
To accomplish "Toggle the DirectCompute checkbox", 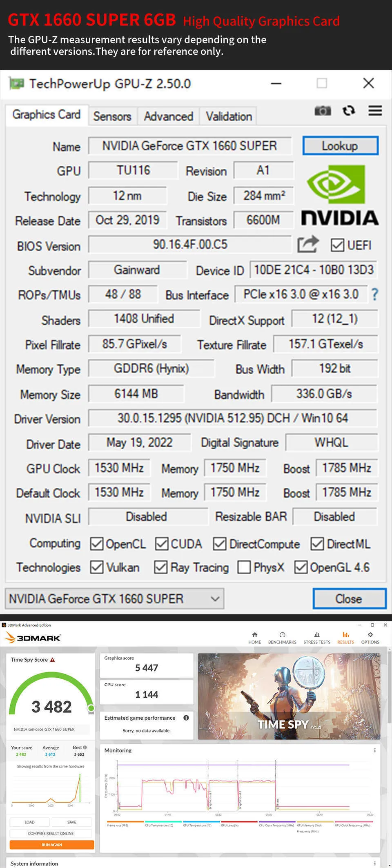I will (220, 544).
